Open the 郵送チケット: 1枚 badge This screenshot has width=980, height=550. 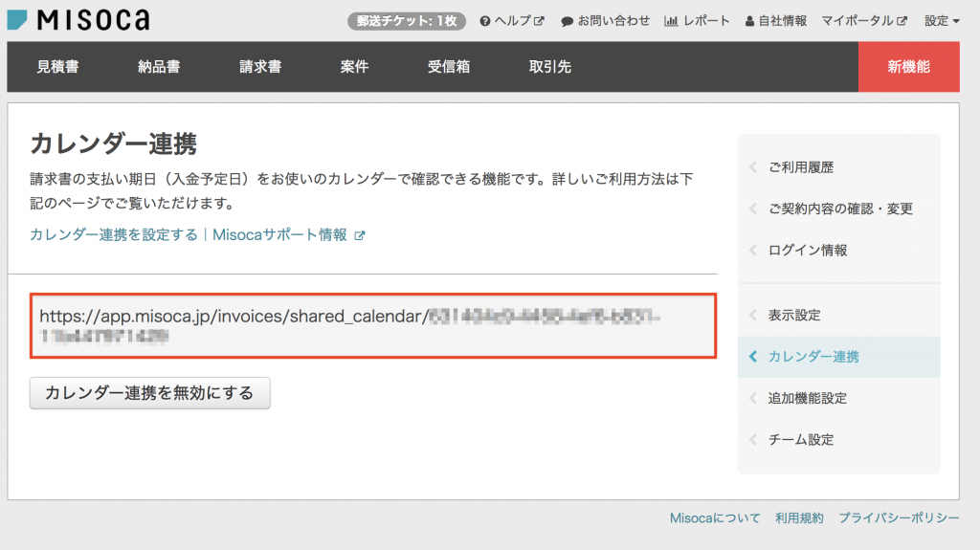(x=406, y=21)
